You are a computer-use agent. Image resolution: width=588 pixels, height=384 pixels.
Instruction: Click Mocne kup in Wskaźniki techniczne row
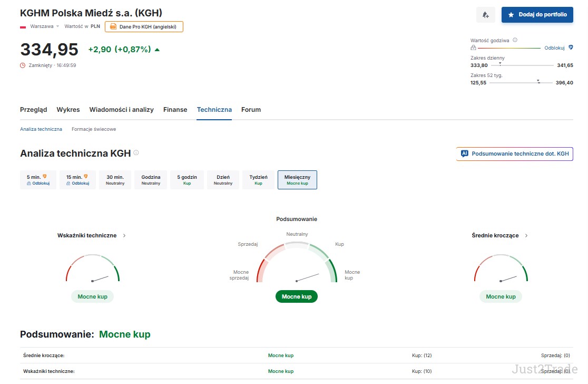coord(281,371)
